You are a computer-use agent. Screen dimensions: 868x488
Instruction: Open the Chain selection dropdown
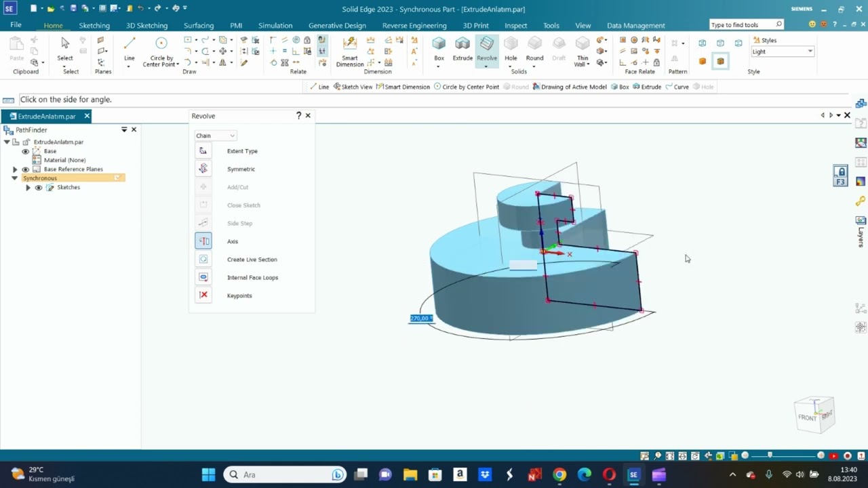click(x=216, y=136)
